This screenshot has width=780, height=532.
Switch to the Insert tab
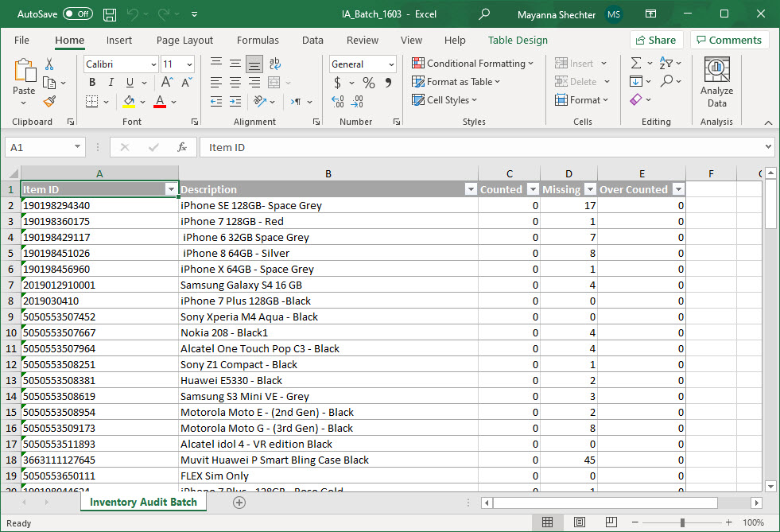click(119, 41)
